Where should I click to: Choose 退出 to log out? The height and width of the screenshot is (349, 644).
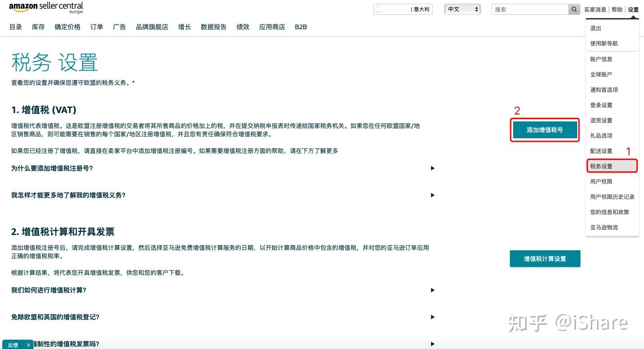point(595,28)
